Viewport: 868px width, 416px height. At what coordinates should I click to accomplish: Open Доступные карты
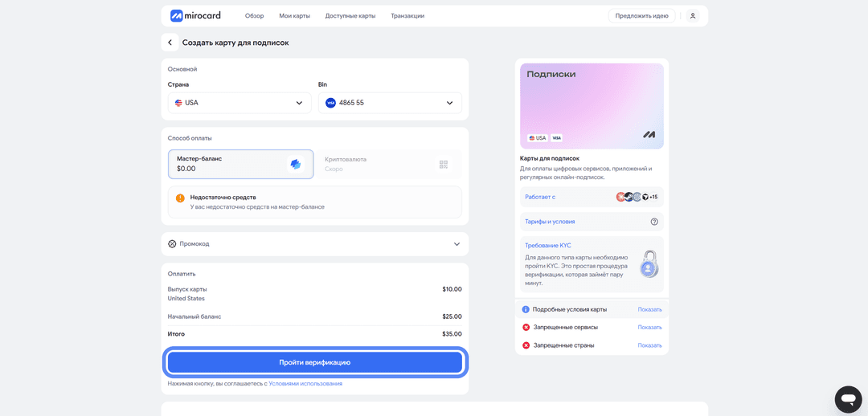(x=350, y=16)
